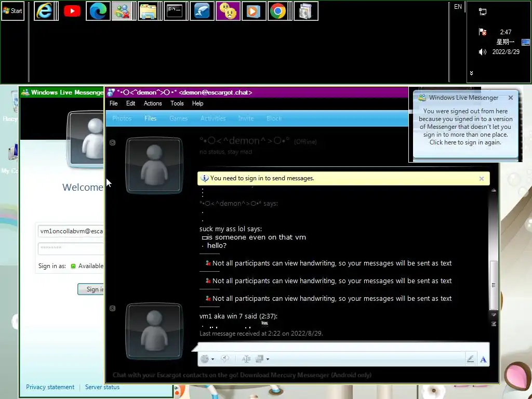
Task: Click the chat history scrollbar thumb
Action: click(494, 285)
